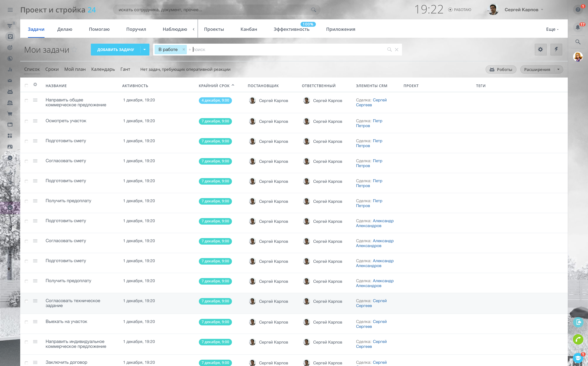
Task: Click the green phone call button
Action: 578,339
